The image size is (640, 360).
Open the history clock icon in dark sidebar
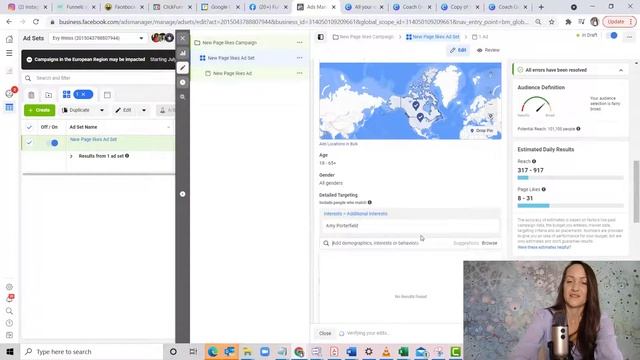tap(182, 82)
